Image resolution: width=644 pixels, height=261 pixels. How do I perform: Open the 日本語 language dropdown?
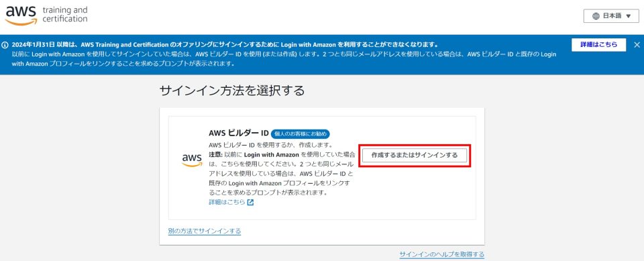click(611, 16)
